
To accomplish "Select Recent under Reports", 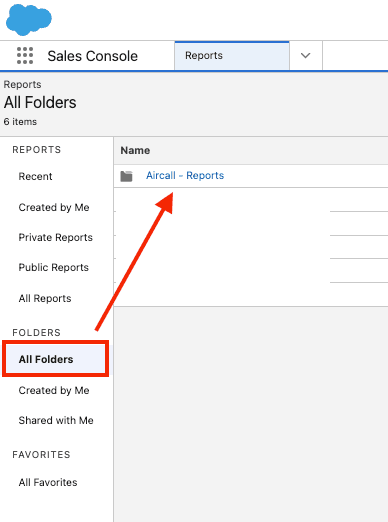I will point(35,176).
